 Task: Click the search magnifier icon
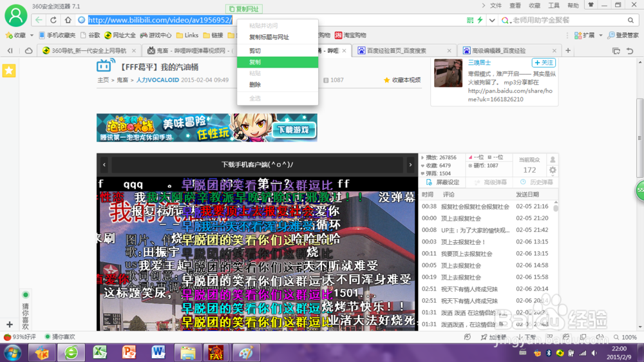point(630,20)
